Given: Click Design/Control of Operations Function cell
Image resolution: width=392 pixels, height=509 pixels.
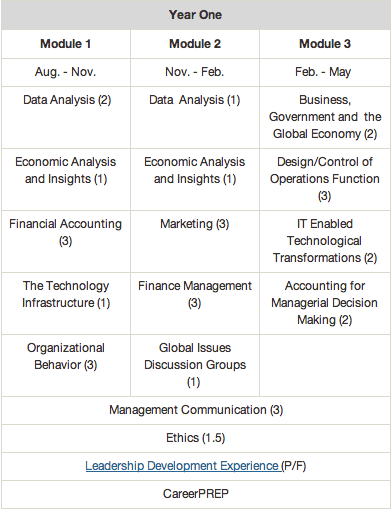Looking at the screenshot, I should (325, 179).
